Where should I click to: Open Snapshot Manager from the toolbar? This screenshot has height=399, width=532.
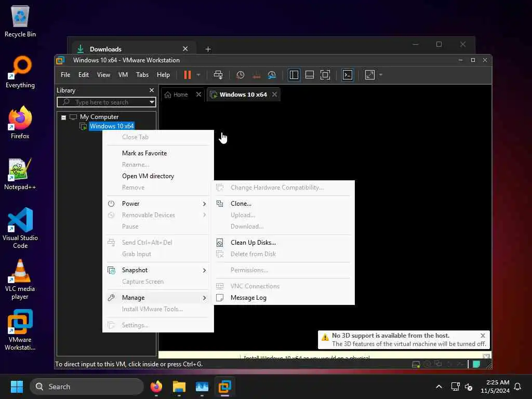coord(272,75)
